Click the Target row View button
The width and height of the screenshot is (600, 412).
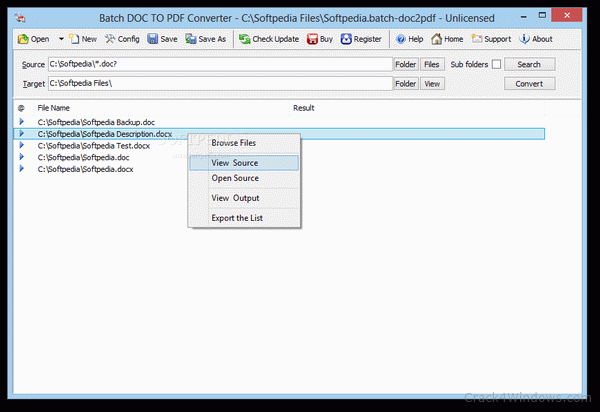pyautogui.click(x=431, y=84)
